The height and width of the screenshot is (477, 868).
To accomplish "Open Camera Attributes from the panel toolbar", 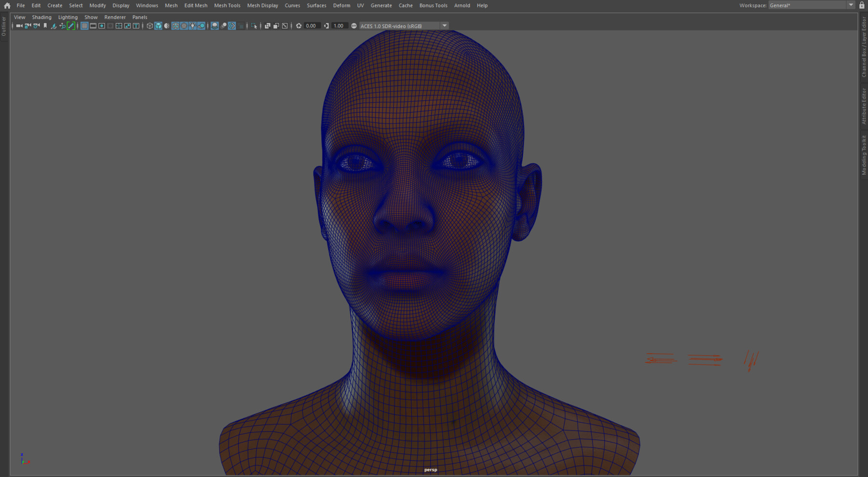I will point(37,26).
